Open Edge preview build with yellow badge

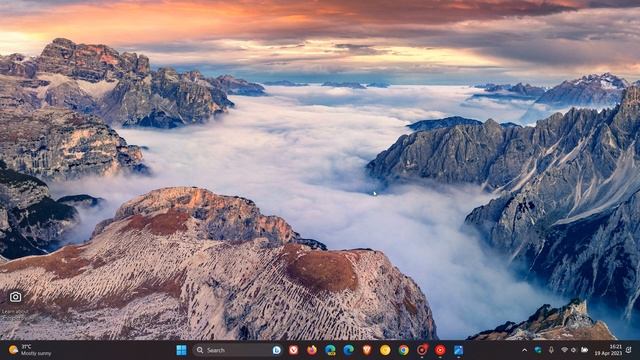point(330,350)
